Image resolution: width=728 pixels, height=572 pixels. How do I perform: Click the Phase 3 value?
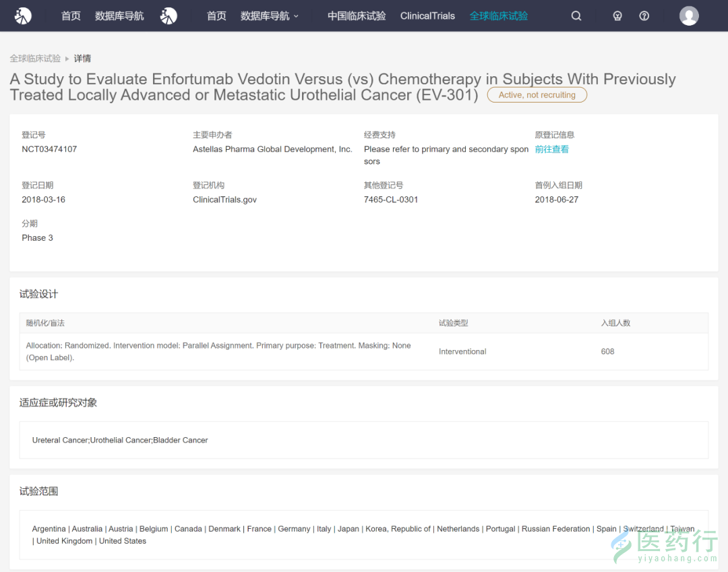point(37,237)
